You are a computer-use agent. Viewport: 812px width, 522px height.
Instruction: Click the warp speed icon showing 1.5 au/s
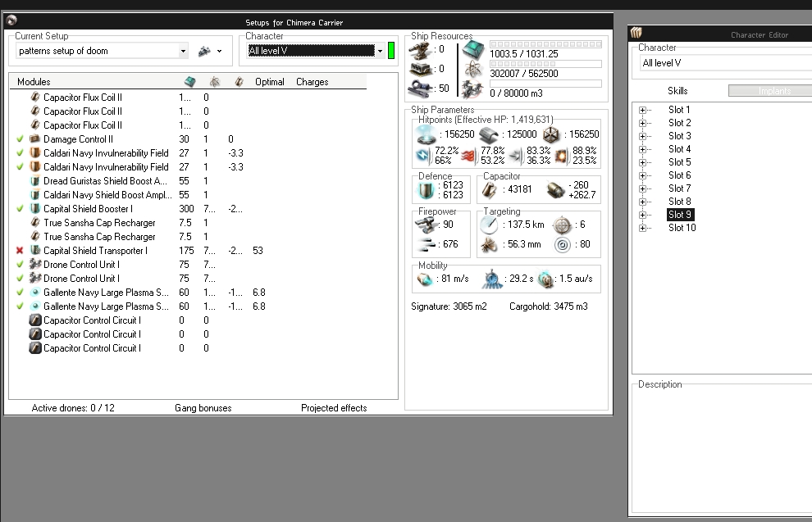[545, 279]
